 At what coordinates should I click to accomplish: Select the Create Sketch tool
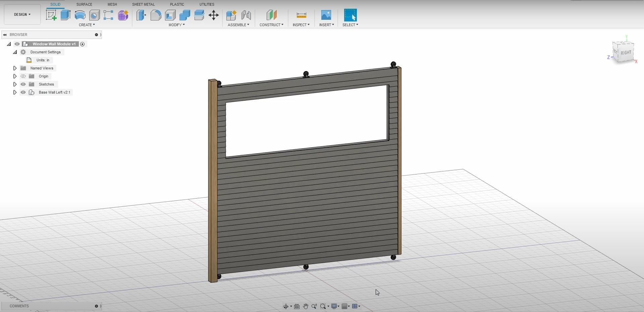(51, 15)
